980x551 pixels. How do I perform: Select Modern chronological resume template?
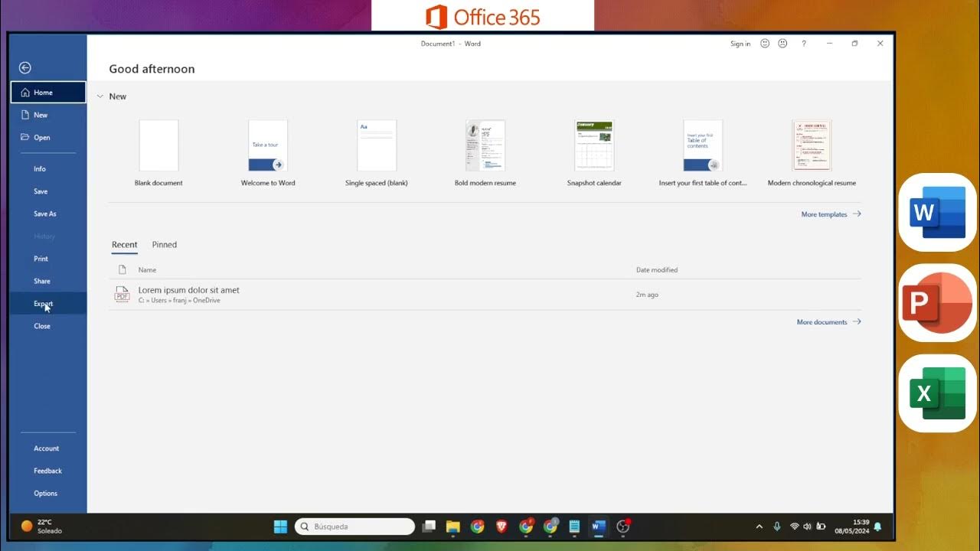812,153
